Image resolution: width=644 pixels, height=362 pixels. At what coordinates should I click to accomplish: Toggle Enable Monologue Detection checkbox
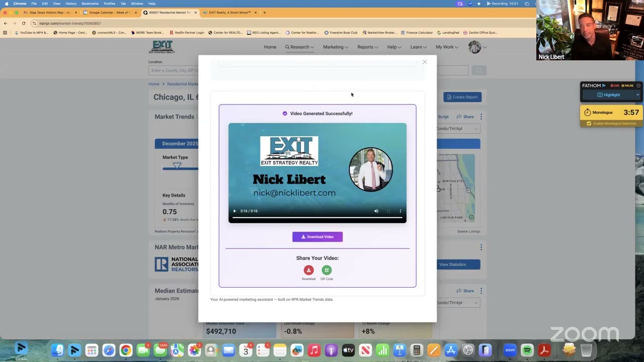[x=589, y=124]
